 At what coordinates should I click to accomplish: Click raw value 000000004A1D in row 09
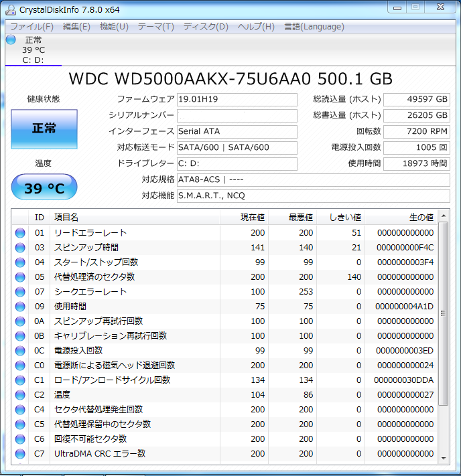coord(404,307)
